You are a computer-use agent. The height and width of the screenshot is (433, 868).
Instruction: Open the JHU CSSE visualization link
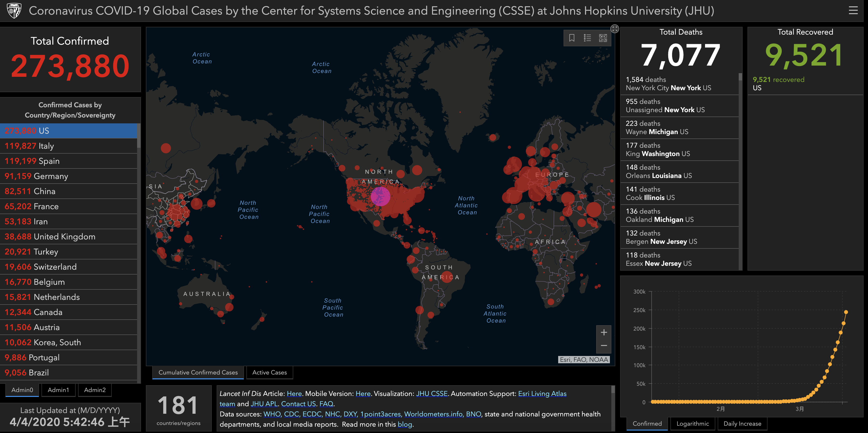click(432, 394)
